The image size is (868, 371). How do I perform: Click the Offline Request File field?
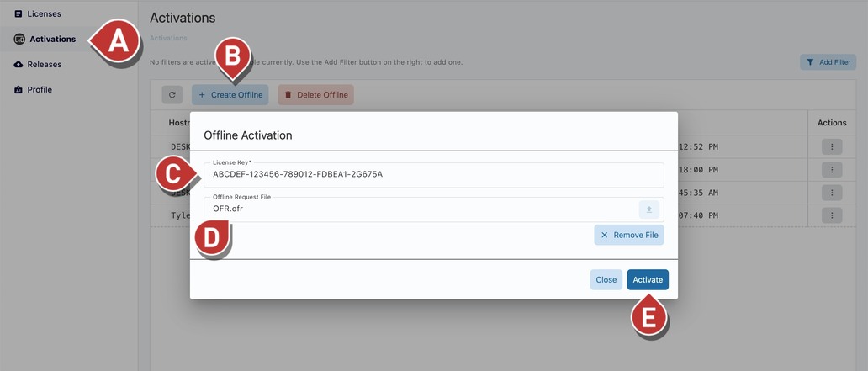434,209
